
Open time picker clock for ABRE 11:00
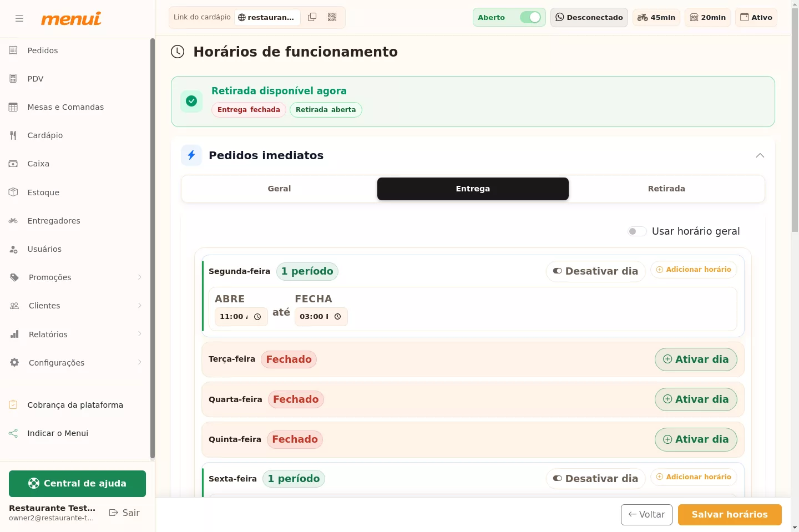257,317
